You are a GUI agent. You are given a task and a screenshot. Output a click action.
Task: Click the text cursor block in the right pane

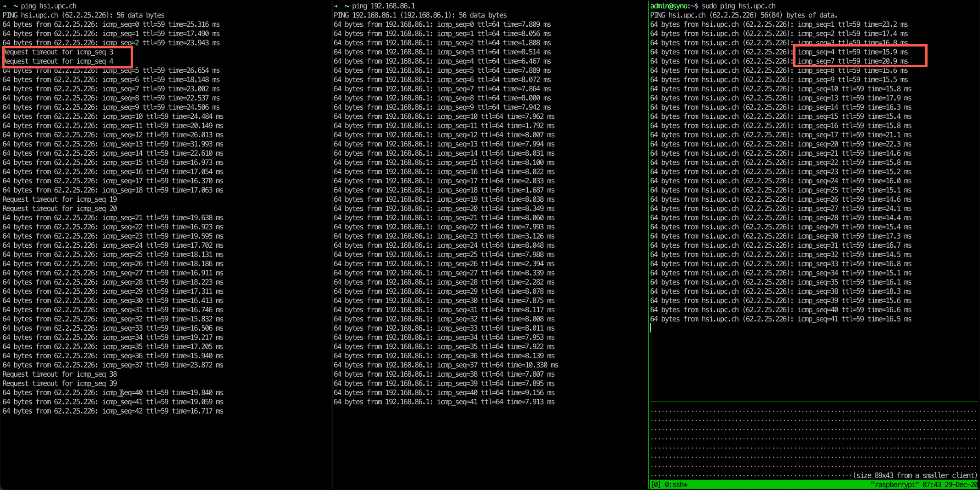pyautogui.click(x=651, y=328)
